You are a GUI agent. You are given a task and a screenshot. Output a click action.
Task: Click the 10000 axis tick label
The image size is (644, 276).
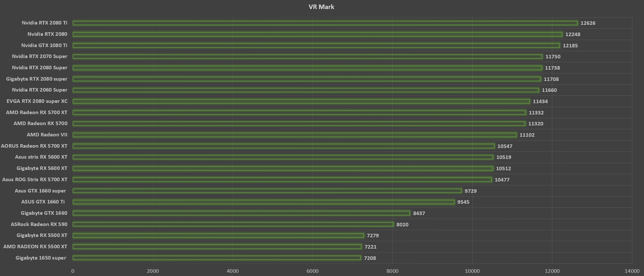472,271
